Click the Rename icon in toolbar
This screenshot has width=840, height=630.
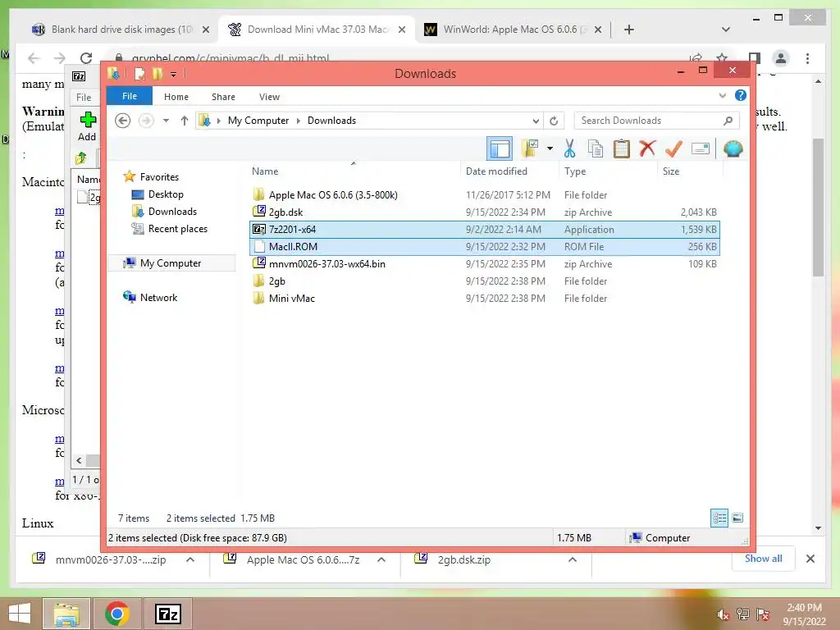tap(701, 148)
